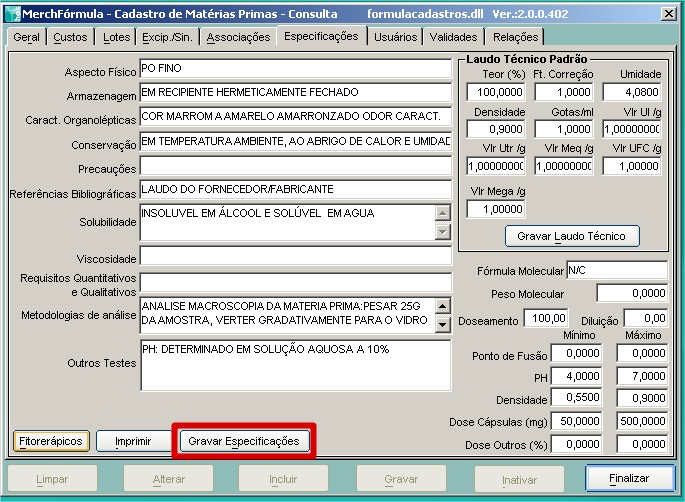Viewport: 685px width, 502px height.
Task: Click the Fitoterápicos button
Action: pyautogui.click(x=50, y=441)
